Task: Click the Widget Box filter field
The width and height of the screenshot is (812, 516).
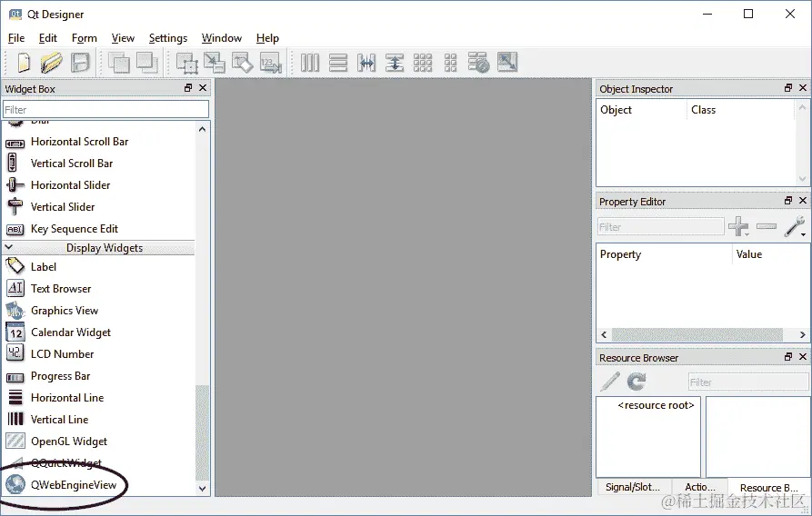Action: click(105, 110)
